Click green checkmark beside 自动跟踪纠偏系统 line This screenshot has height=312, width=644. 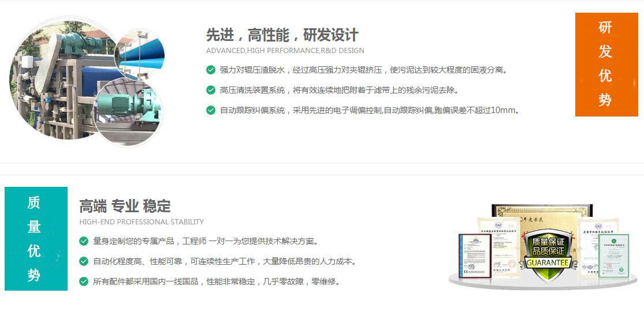tap(211, 110)
